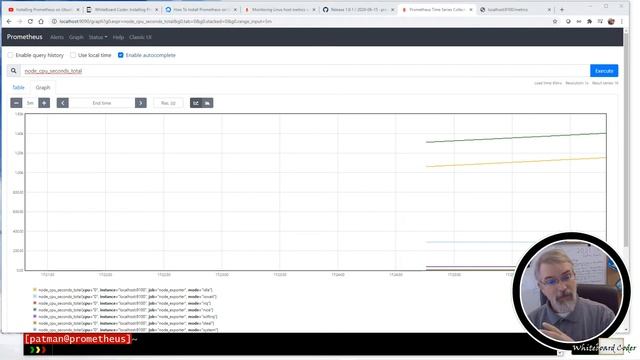Decrease the graph time range with minus button

point(16,103)
